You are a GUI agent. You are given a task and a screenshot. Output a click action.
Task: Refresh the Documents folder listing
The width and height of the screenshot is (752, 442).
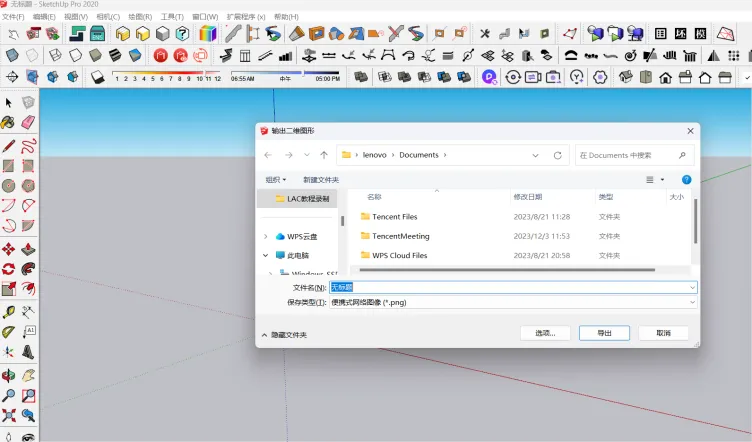tap(557, 155)
